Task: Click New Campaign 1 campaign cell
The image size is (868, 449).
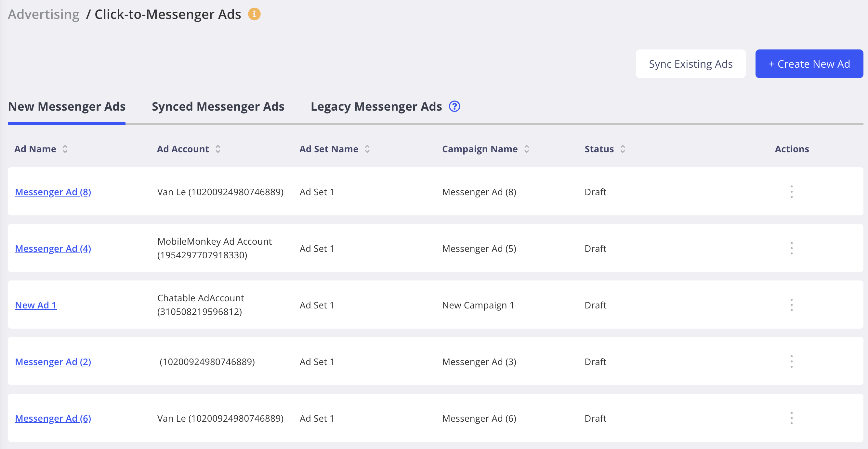Action: tap(478, 305)
